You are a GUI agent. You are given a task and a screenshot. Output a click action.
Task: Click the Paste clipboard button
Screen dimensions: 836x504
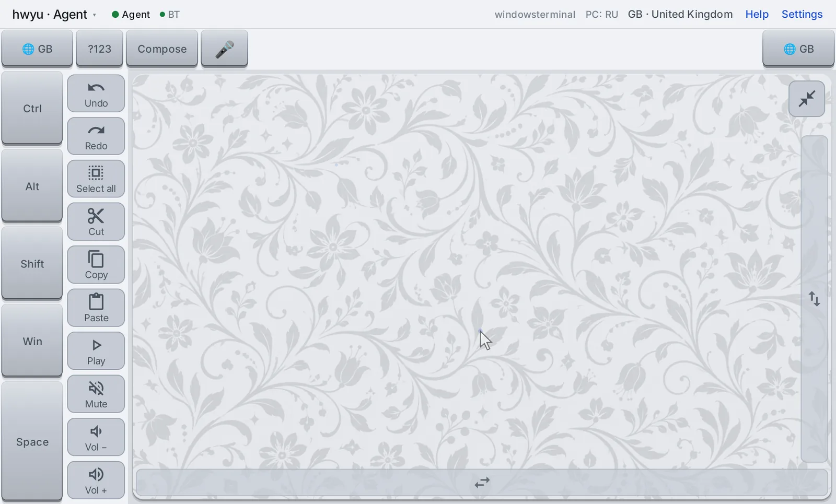tap(96, 308)
